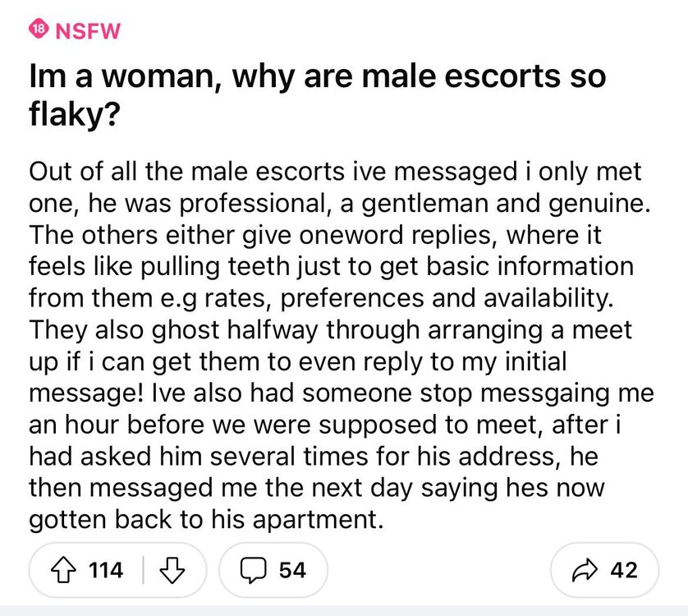Viewport: 688px width, 616px height.
Task: Click the share count of 42
Action: [x=622, y=569]
